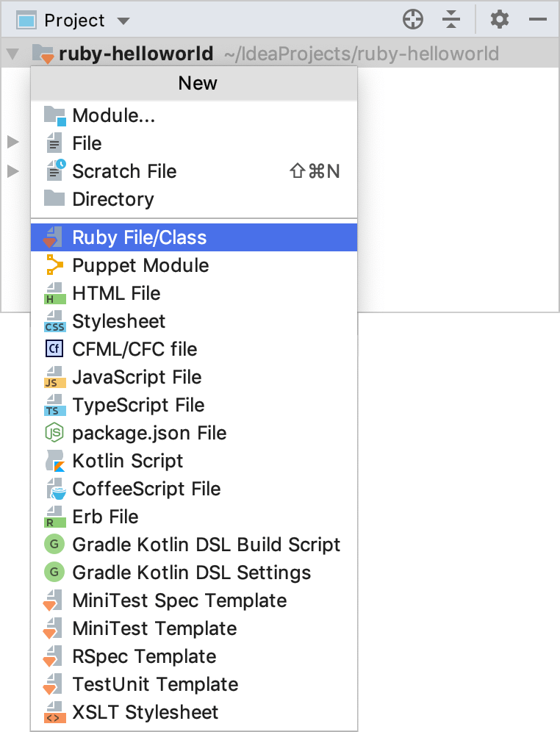Choose RSpec Template option
The image size is (560, 732).
pos(144,656)
